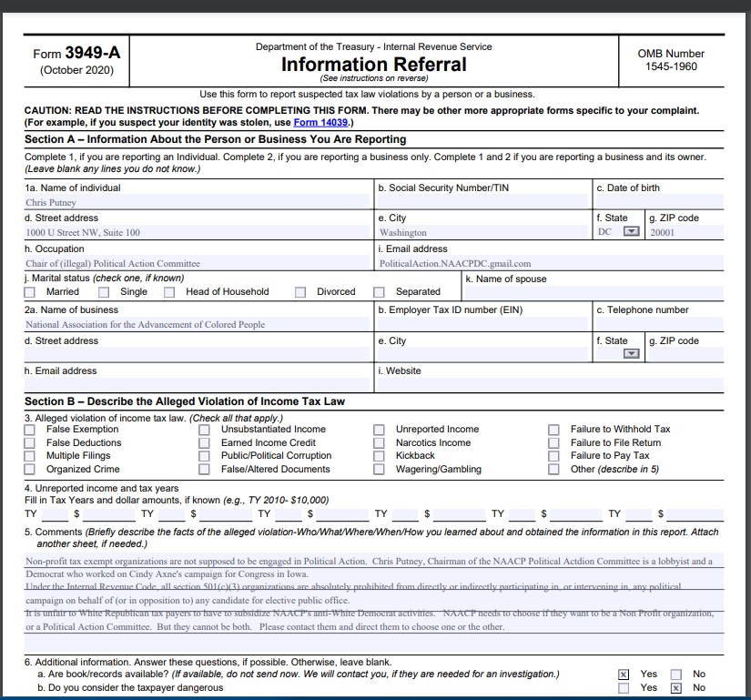
Task: Click the Comments text area in item 5
Action: [373, 604]
